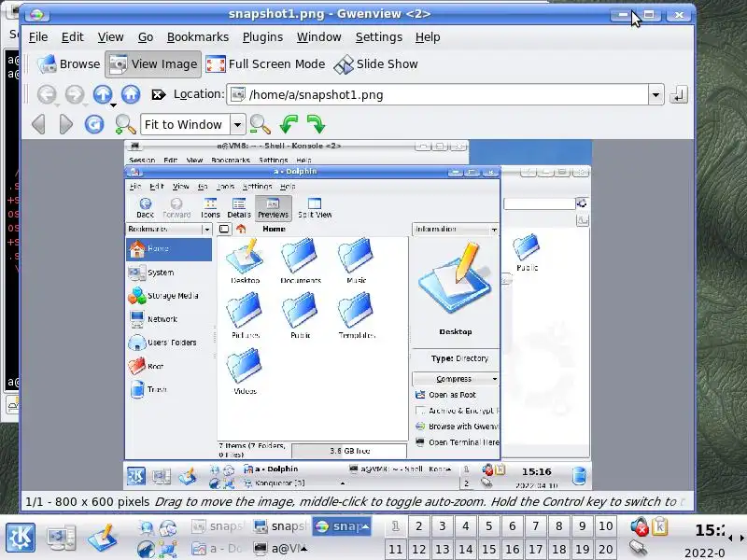This screenshot has height=560, width=747.
Task: Switch to the 'a@VM' Konsole taskbar entry
Action: 280,549
